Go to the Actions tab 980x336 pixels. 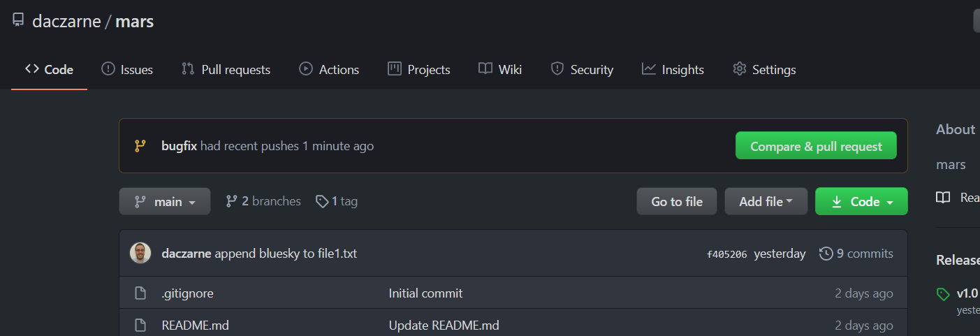point(329,69)
